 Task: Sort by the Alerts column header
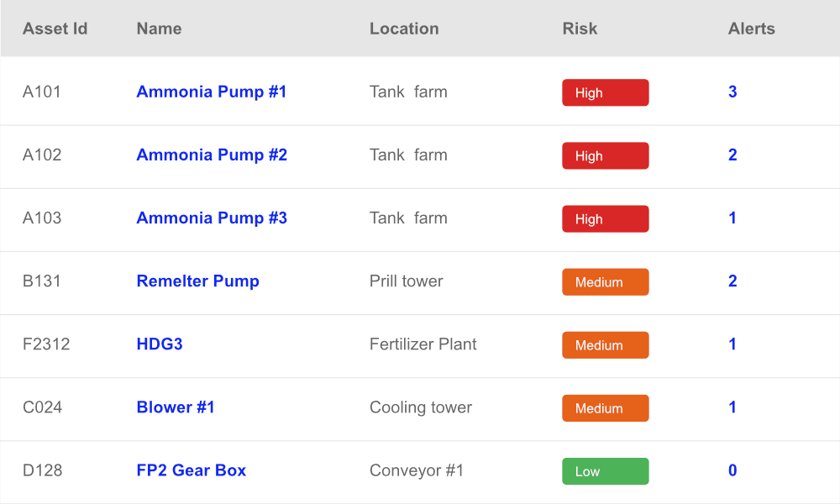(x=751, y=29)
